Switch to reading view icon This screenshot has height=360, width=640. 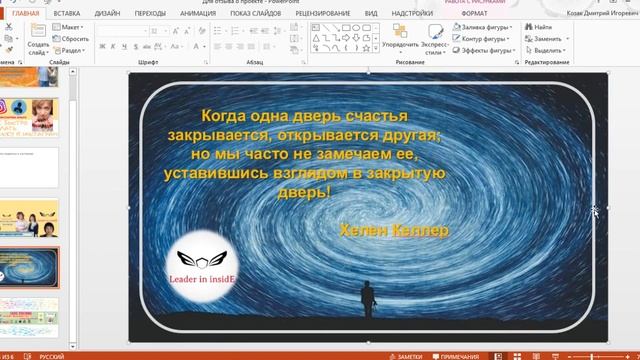click(536, 356)
